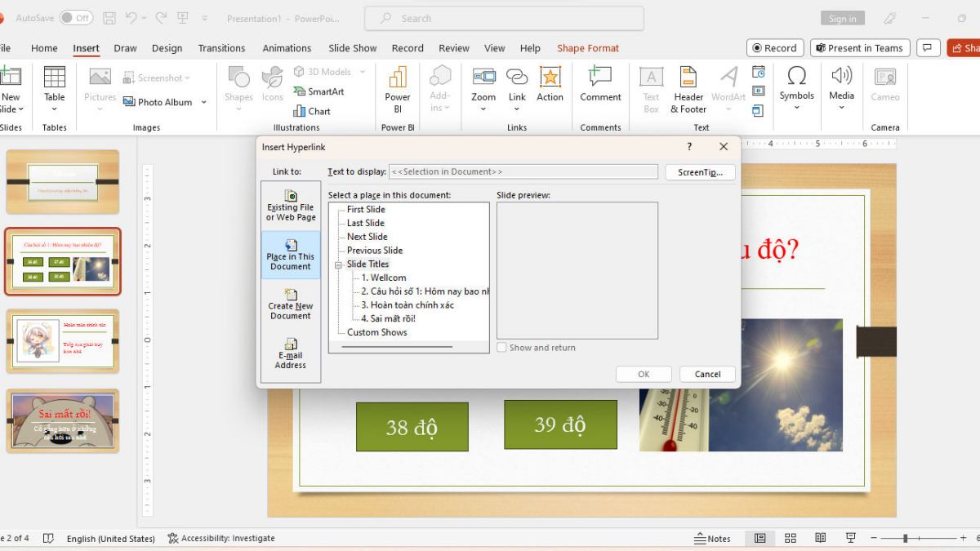Insert a Text Box
Image resolution: width=980 pixels, height=551 pixels.
[650, 87]
